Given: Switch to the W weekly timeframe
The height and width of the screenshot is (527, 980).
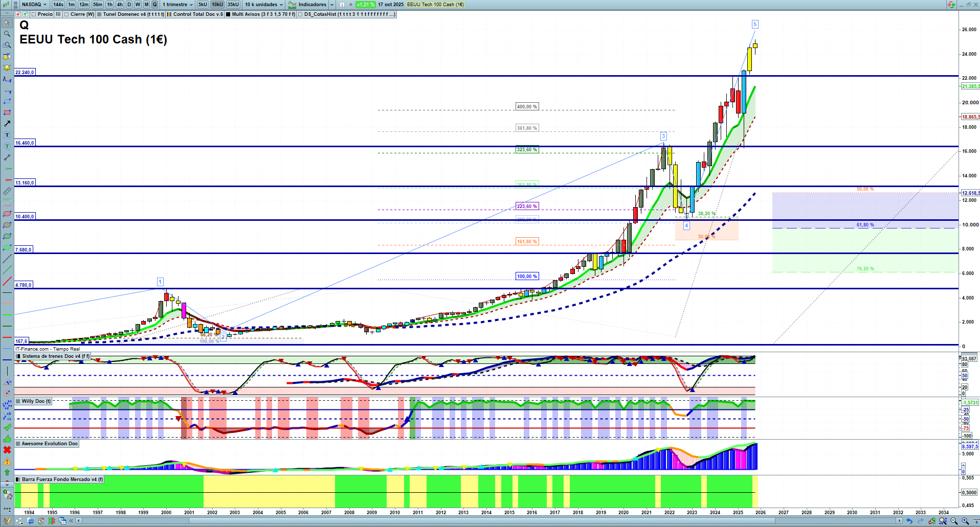Looking at the screenshot, I should [138, 5].
